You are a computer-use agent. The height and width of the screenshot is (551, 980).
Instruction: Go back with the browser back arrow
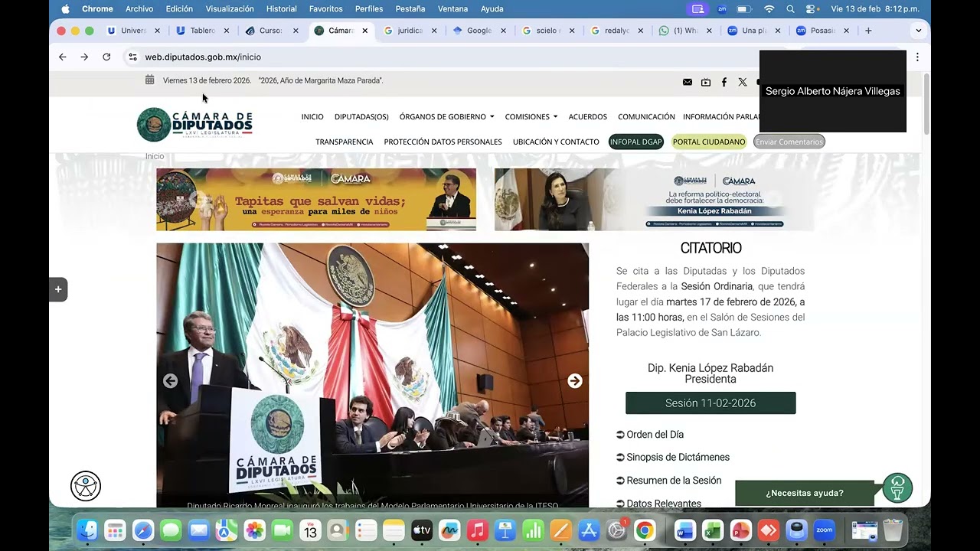click(63, 57)
